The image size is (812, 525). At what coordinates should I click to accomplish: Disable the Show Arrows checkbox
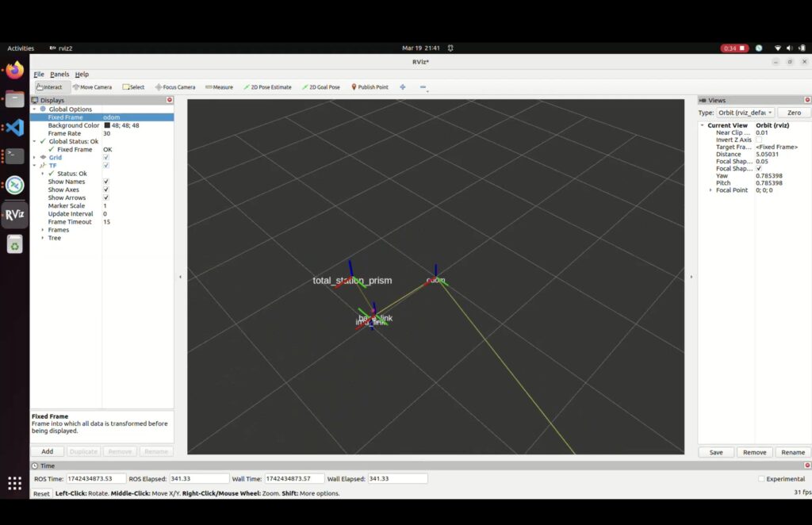coord(106,197)
